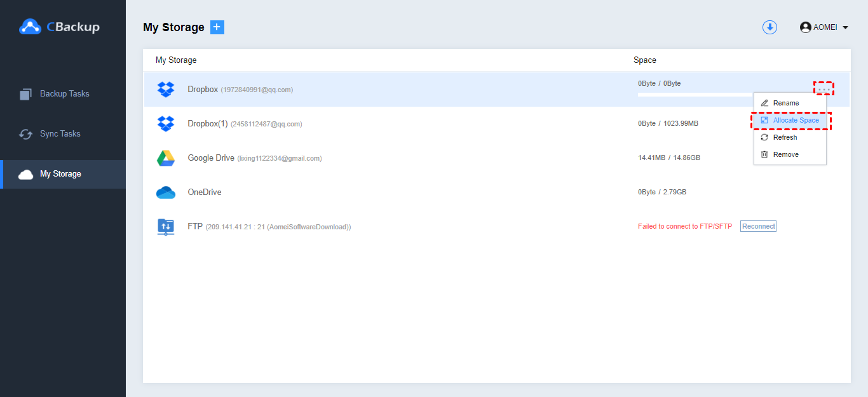Expand the add storage plus button
Image resolution: width=868 pixels, height=397 pixels.
pyautogui.click(x=217, y=27)
